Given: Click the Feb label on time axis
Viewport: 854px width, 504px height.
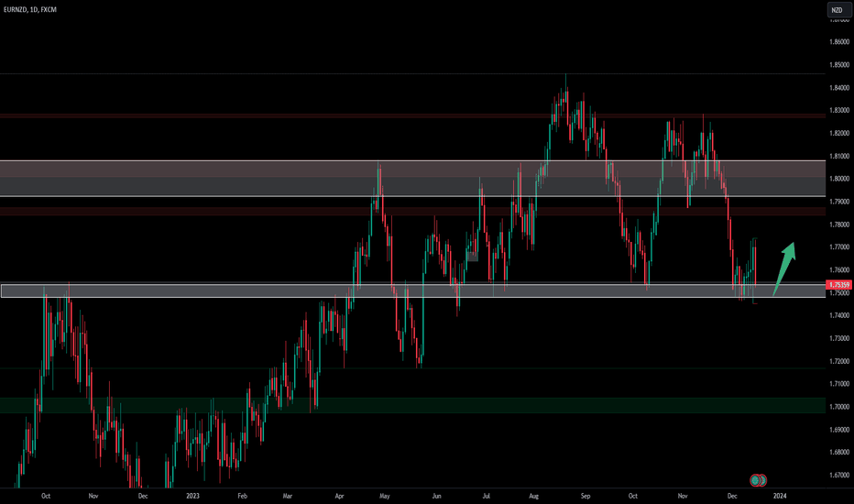Looking at the screenshot, I should tap(243, 496).
